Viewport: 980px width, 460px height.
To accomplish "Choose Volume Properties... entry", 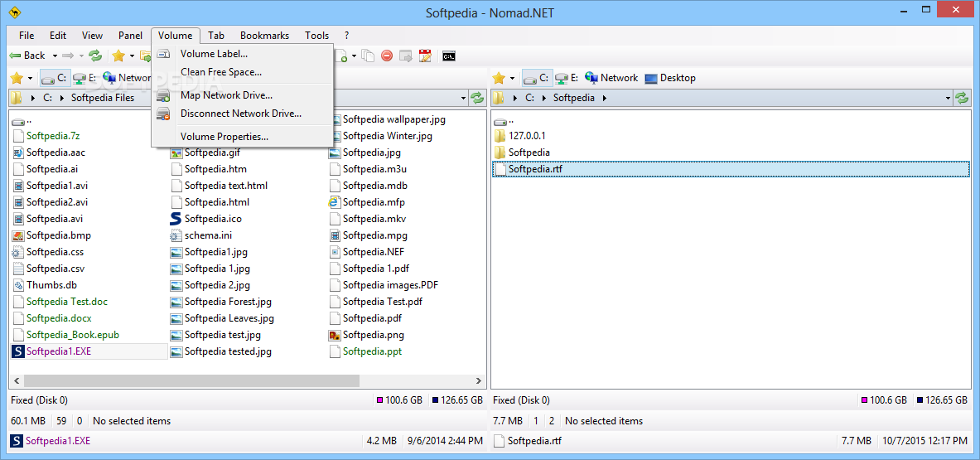I will [x=243, y=136].
